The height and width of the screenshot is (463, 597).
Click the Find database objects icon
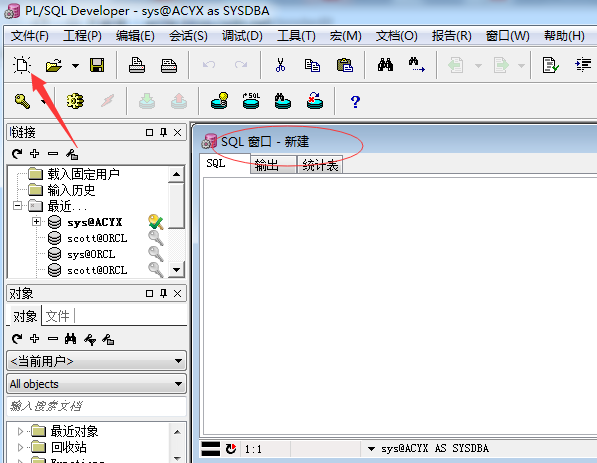283,101
